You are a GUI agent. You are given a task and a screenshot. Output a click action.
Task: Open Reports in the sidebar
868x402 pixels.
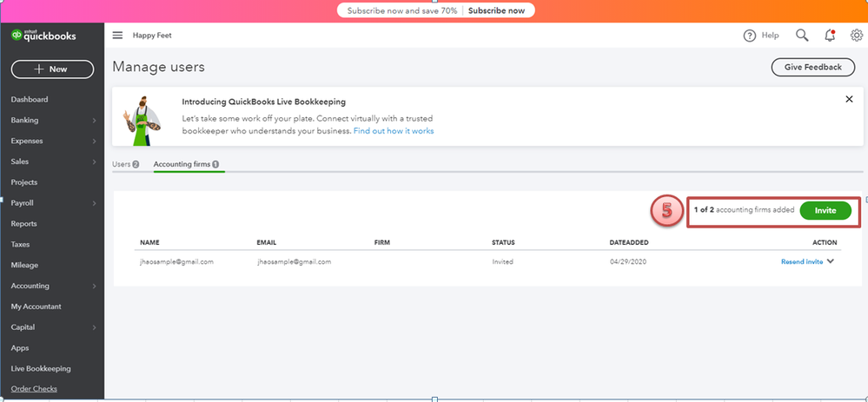[23, 224]
